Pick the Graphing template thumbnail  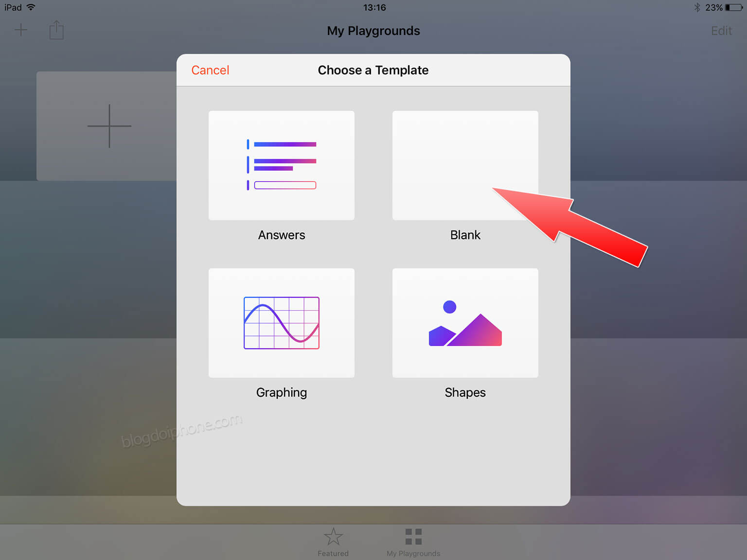pos(282,323)
